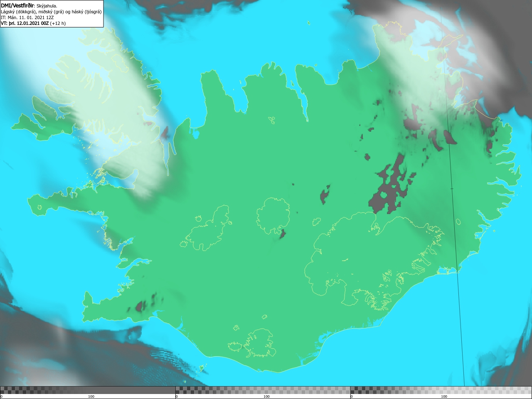The width and height of the screenshot is (532, 399).
Task: Click the 'VT: þri. 12.01.2021 00Z' line
Action: point(33,23)
